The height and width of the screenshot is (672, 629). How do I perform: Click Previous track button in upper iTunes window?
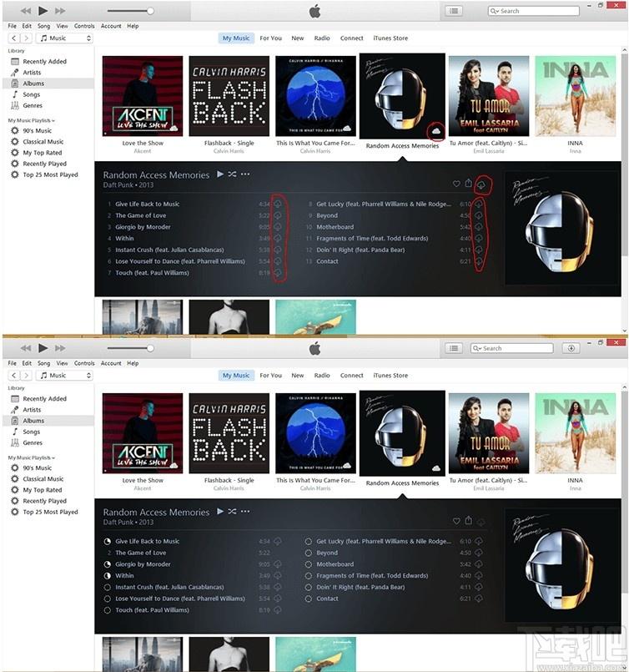pyautogui.click(x=26, y=11)
